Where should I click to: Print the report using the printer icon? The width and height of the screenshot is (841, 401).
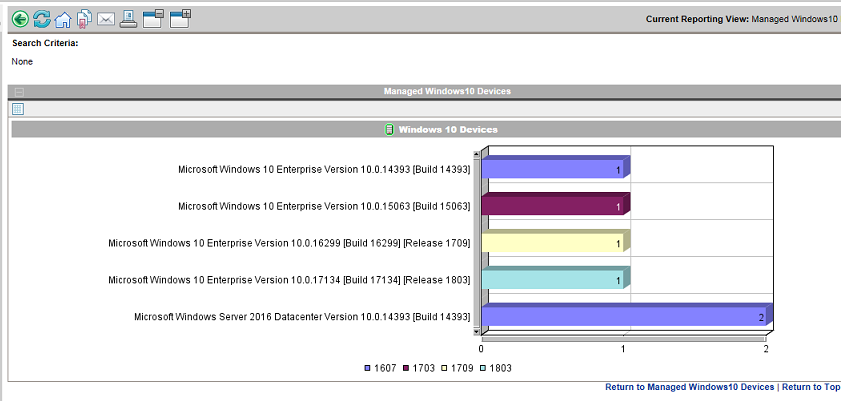tap(128, 19)
